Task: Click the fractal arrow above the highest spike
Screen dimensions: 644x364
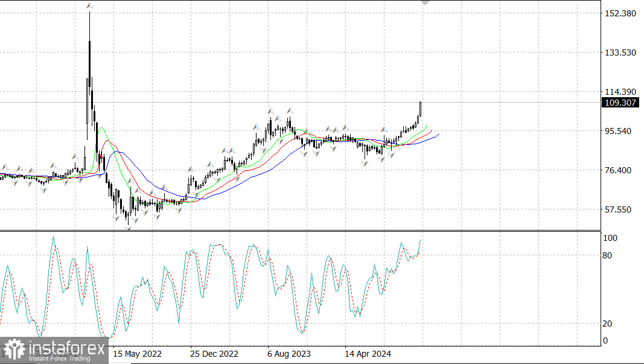Action: pos(90,6)
